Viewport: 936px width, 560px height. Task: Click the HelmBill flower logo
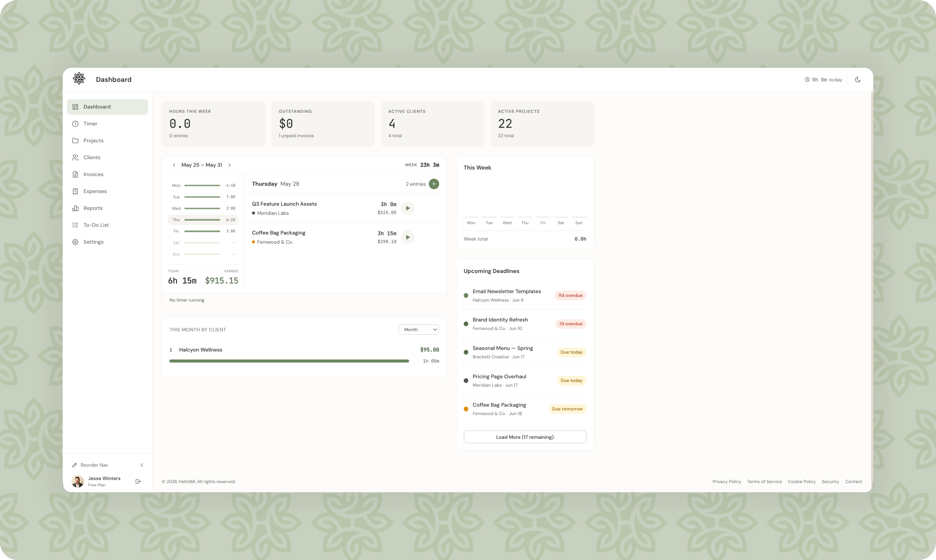pyautogui.click(x=79, y=79)
